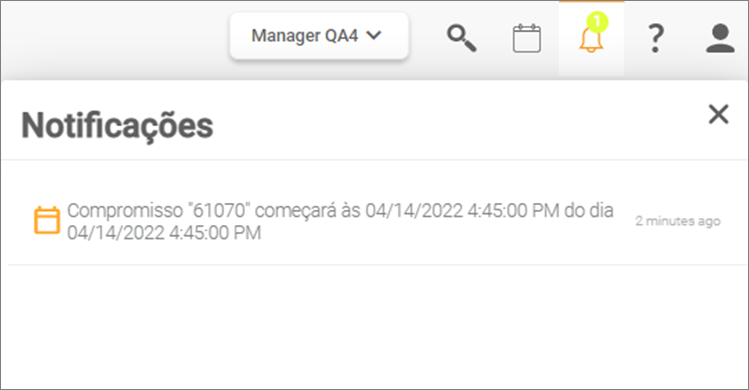Viewport: 749px width, 390px height.
Task: Toggle the orange notification bell icon
Action: coord(591,39)
